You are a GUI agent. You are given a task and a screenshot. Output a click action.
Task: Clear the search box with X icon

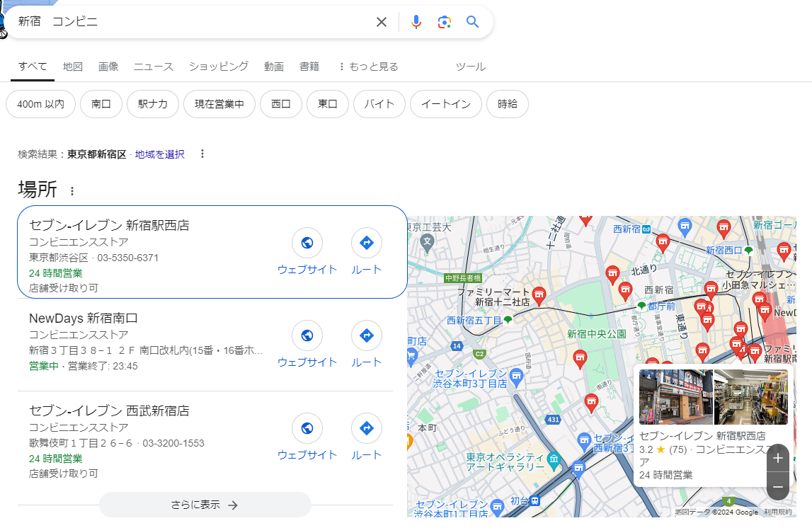381,22
